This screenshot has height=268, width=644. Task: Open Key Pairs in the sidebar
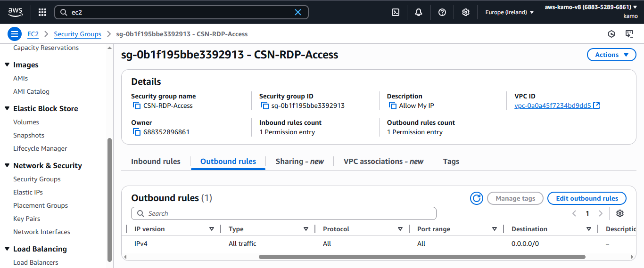tap(27, 219)
